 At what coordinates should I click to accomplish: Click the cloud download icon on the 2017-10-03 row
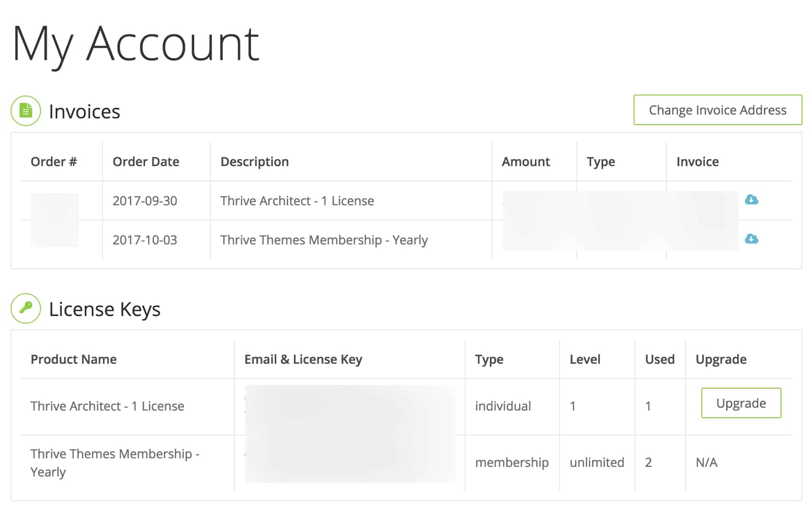[752, 239]
